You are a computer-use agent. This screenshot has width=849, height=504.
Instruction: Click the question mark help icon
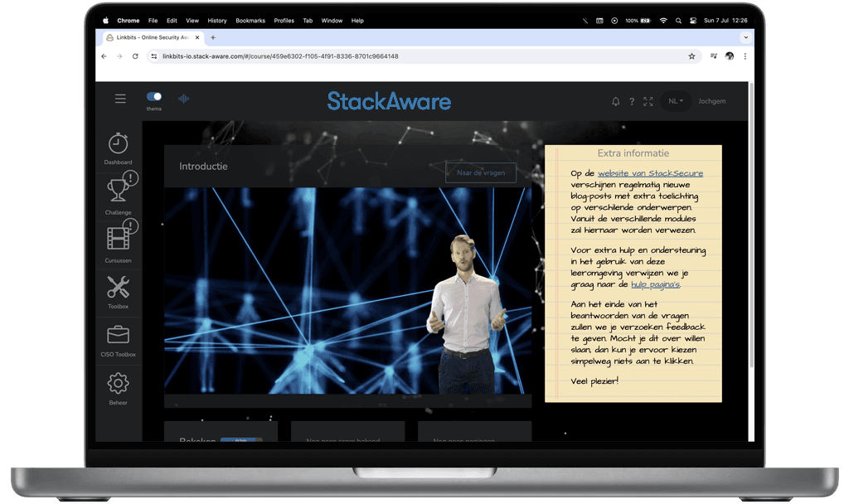tap(631, 101)
